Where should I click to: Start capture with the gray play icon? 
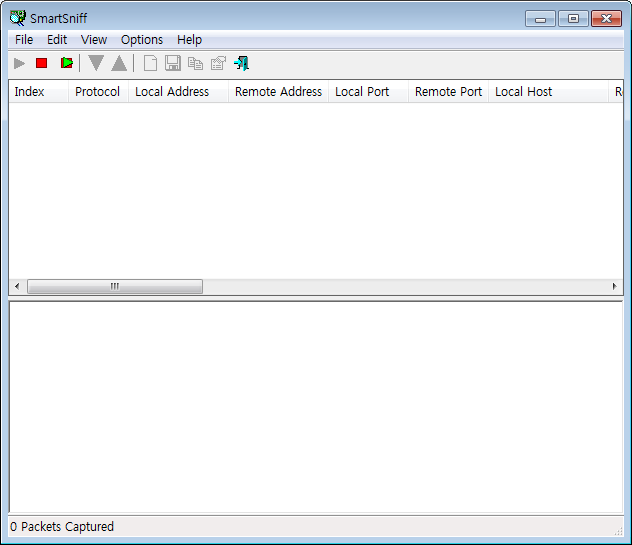click(19, 63)
